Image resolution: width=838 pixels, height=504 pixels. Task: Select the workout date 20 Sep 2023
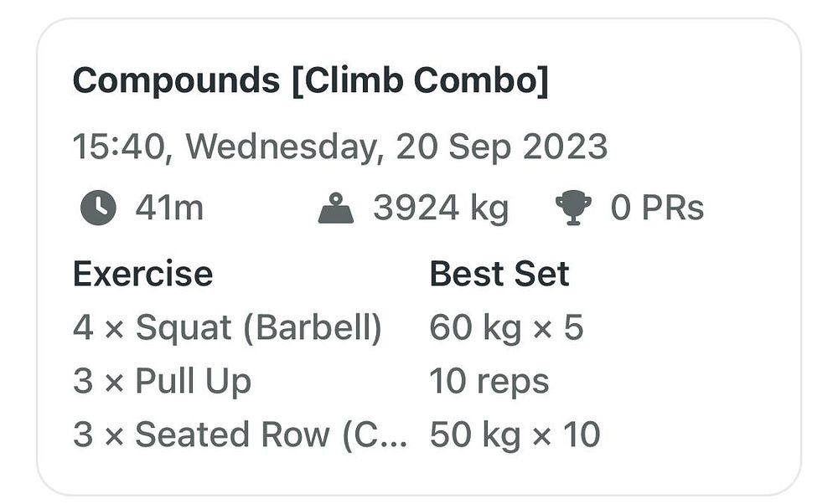coord(501,147)
